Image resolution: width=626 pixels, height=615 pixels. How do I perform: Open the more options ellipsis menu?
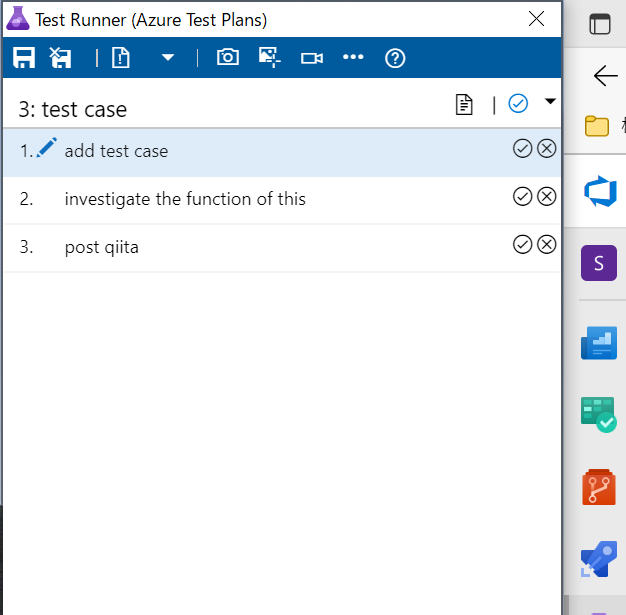tap(353, 58)
